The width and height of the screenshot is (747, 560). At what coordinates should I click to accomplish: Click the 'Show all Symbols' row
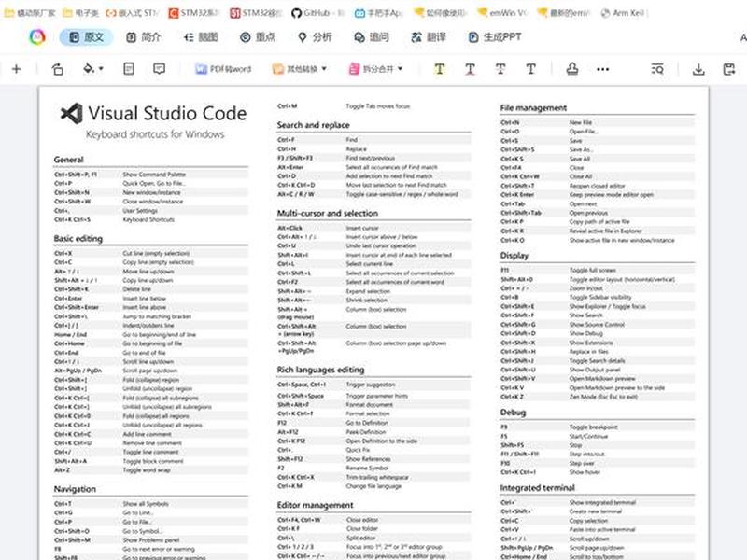(x=150, y=504)
